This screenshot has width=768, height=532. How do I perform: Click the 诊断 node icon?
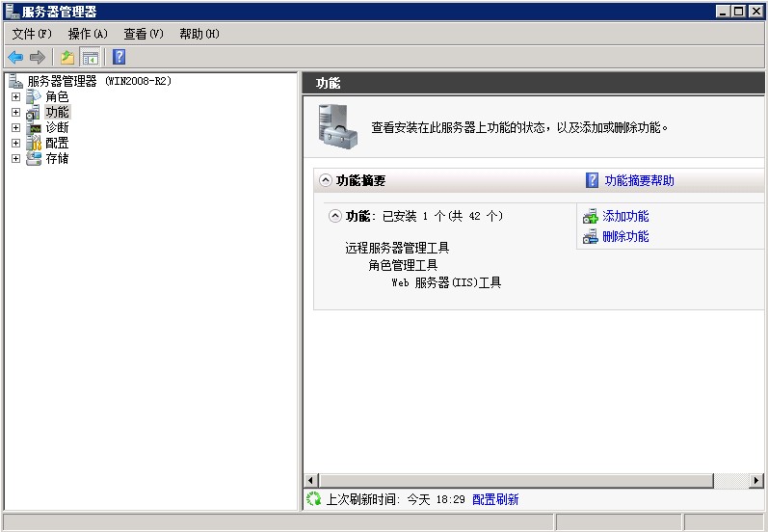pos(34,128)
